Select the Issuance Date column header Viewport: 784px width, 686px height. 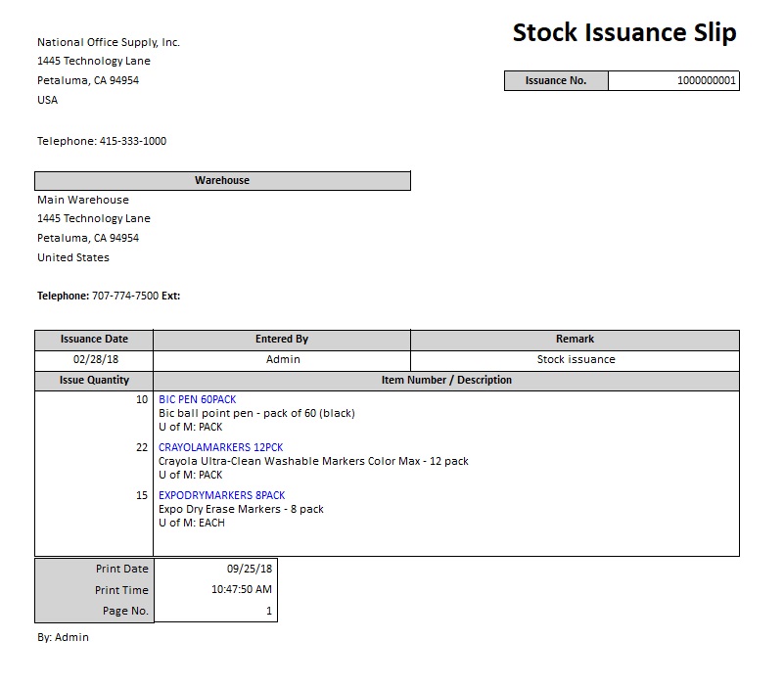(x=94, y=340)
